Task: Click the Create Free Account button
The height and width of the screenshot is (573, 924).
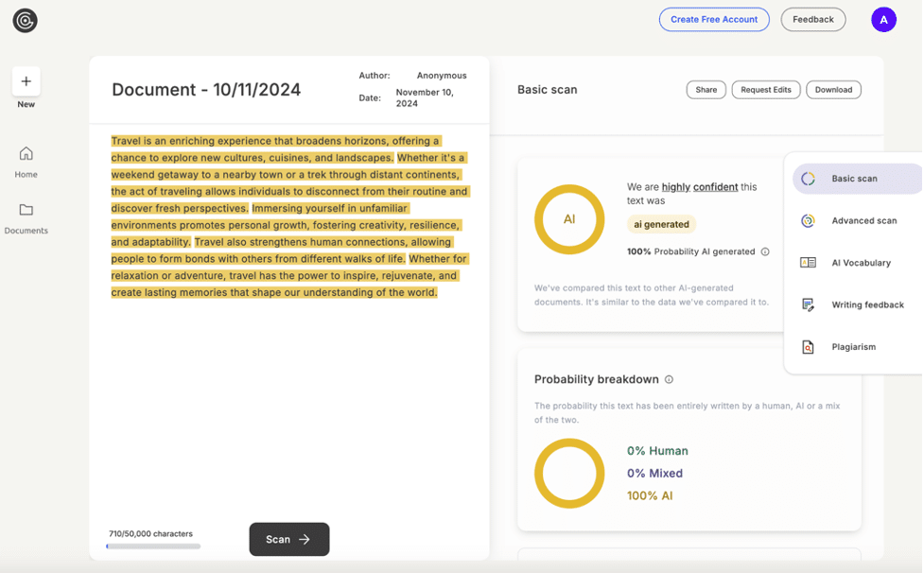Action: [x=714, y=19]
